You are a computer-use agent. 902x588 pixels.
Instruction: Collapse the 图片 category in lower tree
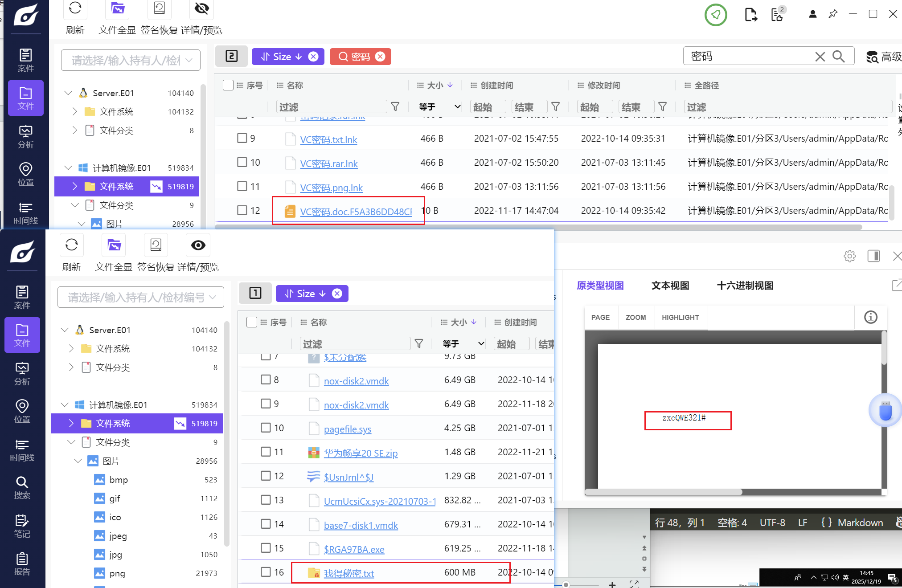coord(78,461)
